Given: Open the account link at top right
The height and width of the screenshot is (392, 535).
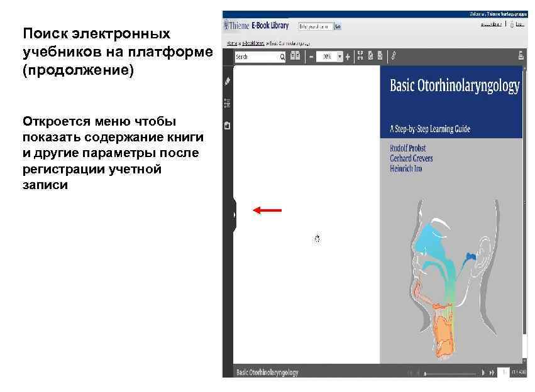Looking at the screenshot, I should 491,24.
